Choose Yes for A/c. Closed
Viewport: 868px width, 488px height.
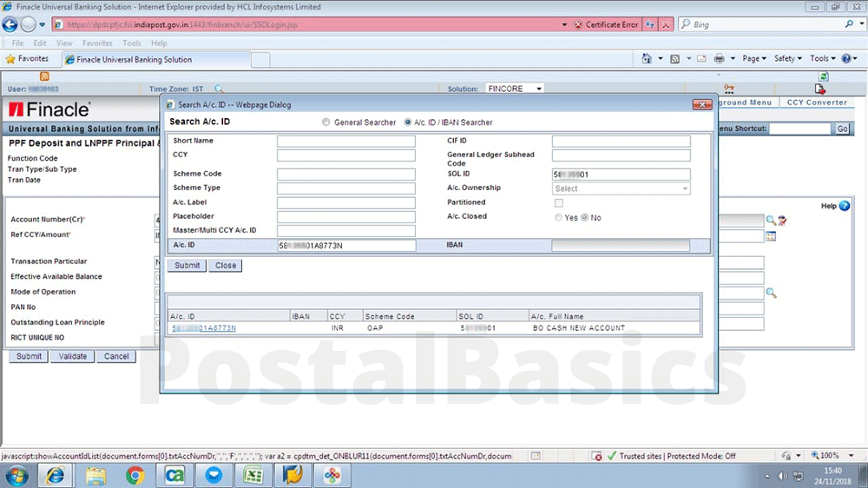click(558, 218)
